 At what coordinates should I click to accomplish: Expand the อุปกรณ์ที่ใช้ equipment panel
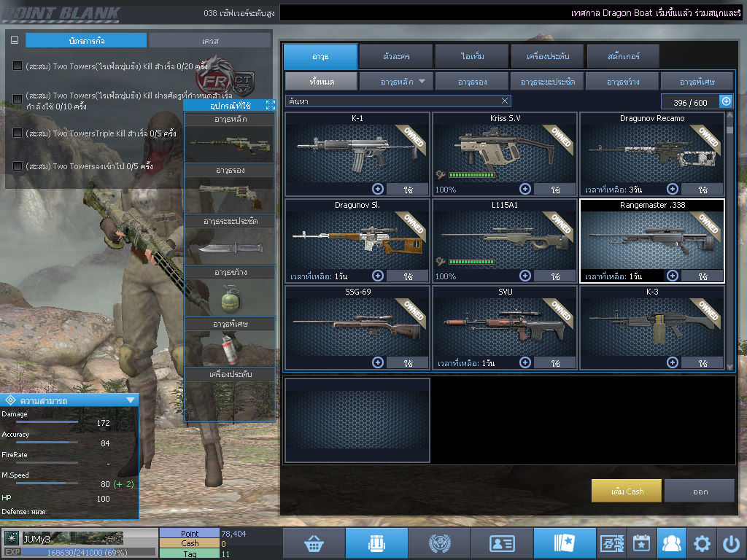(270, 105)
